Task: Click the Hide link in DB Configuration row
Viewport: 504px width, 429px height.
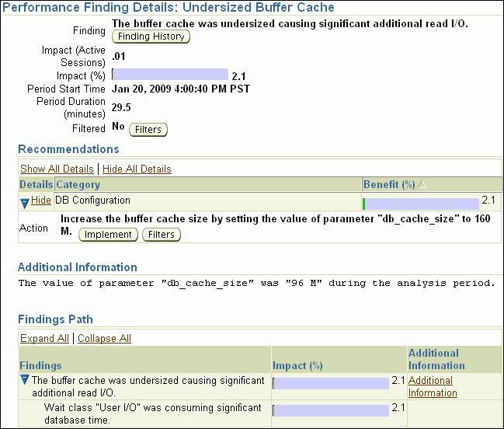Action: point(41,201)
